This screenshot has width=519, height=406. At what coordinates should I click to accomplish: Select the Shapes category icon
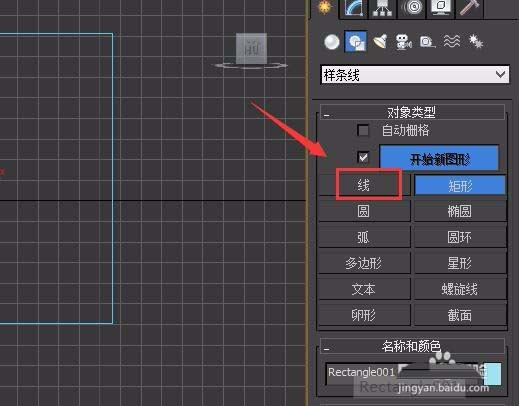tap(356, 42)
